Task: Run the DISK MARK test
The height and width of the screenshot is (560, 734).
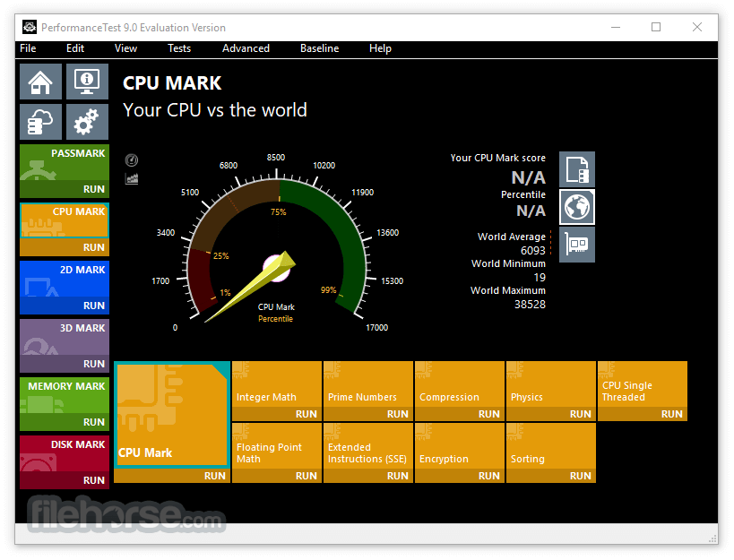Action: pos(65,480)
